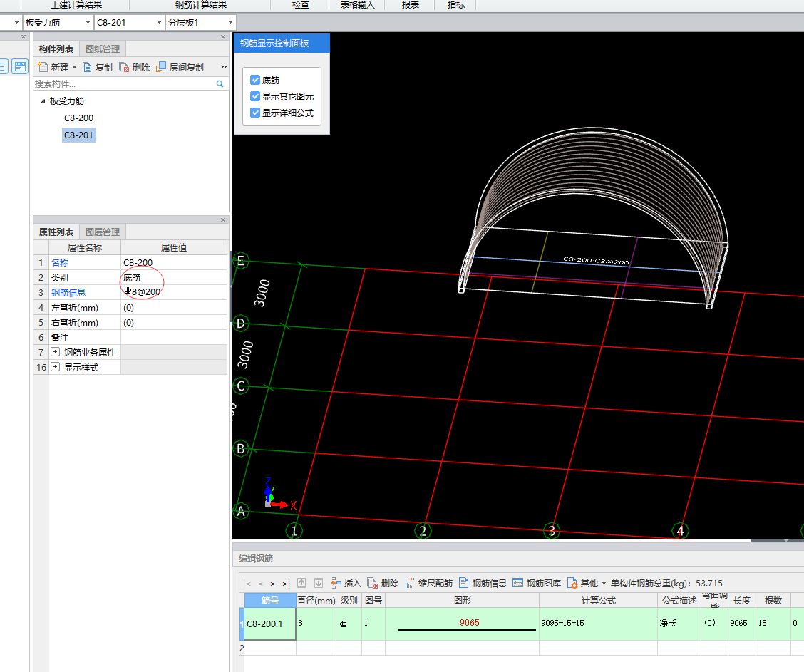Expand component toolbar overflow double-arrow
804x672 pixels.
coord(224,67)
